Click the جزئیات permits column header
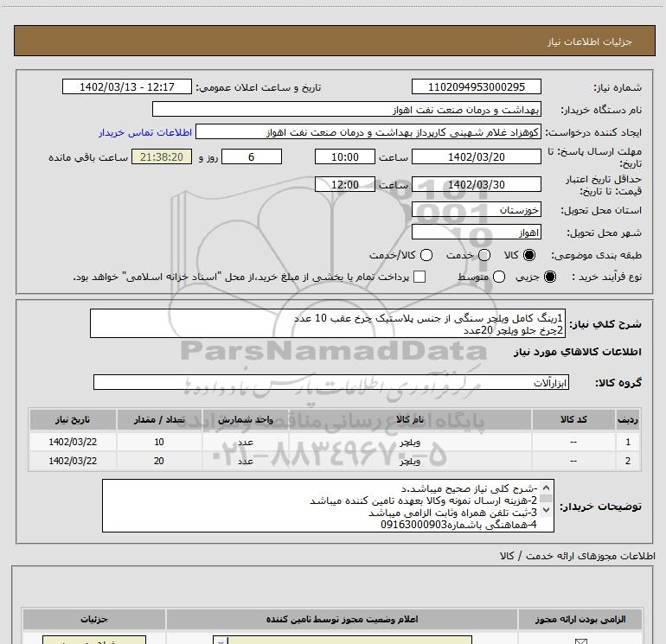The height and width of the screenshot is (644, 666). pos(94,620)
